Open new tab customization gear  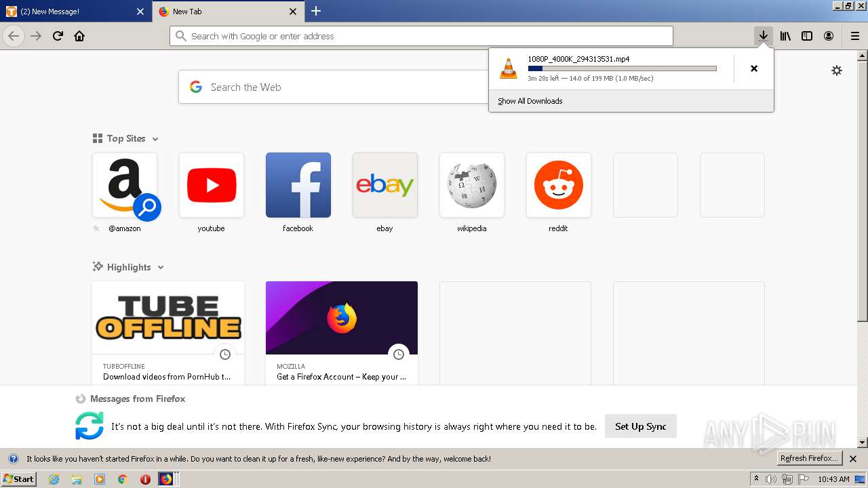pos(837,70)
